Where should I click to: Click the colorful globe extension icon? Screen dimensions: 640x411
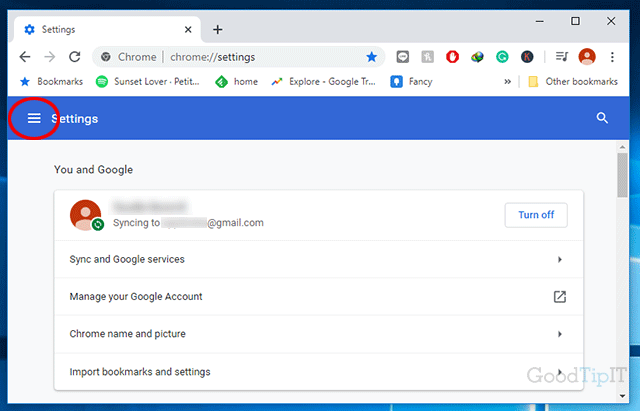tap(477, 57)
